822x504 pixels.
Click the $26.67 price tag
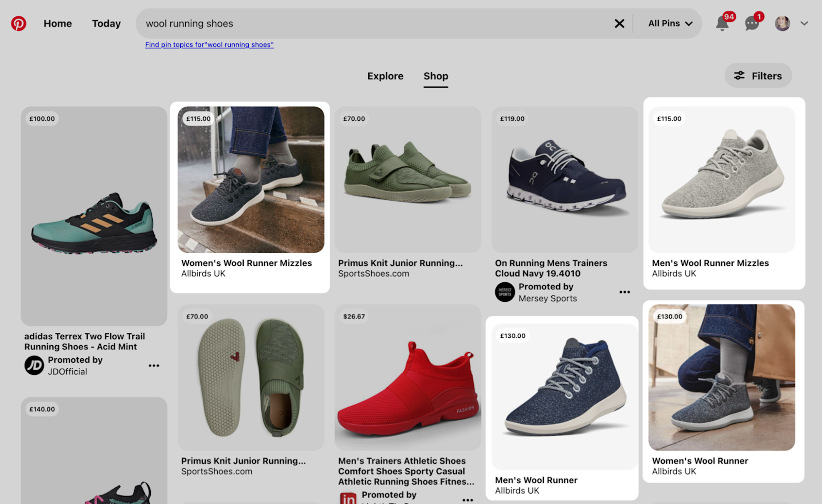pyautogui.click(x=354, y=316)
